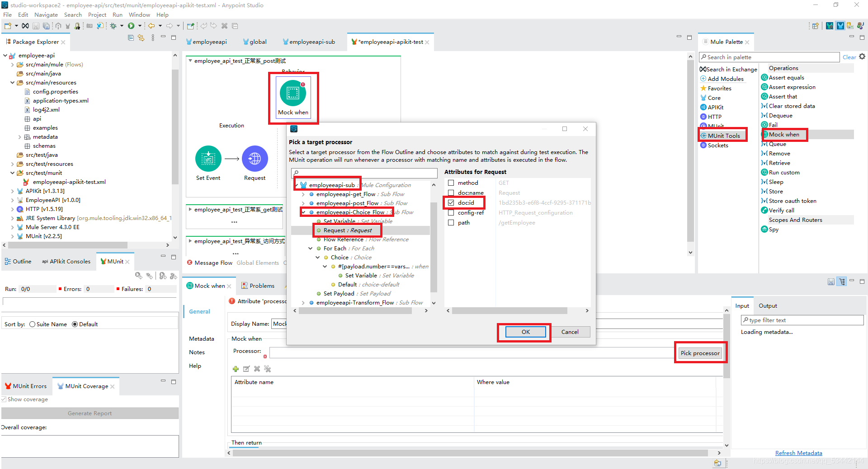This screenshot has width=868, height=469.
Task: Select the Core module in the palette
Action: tap(710, 98)
